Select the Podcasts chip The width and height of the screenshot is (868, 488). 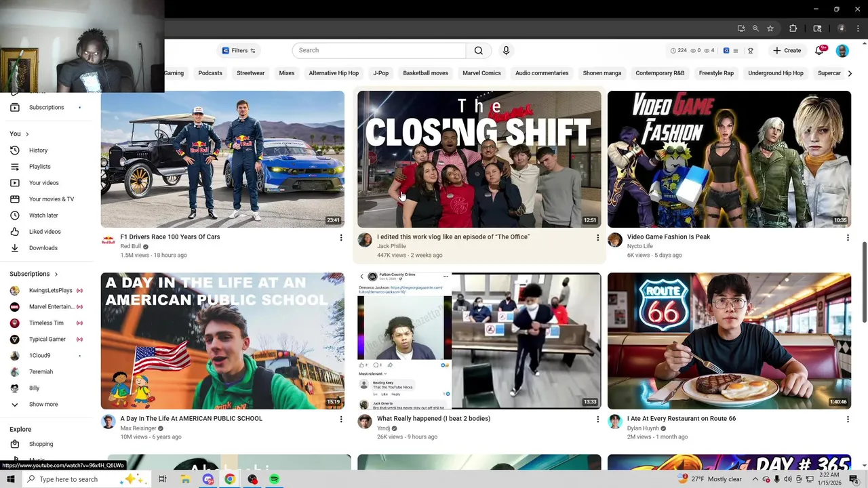(x=210, y=73)
